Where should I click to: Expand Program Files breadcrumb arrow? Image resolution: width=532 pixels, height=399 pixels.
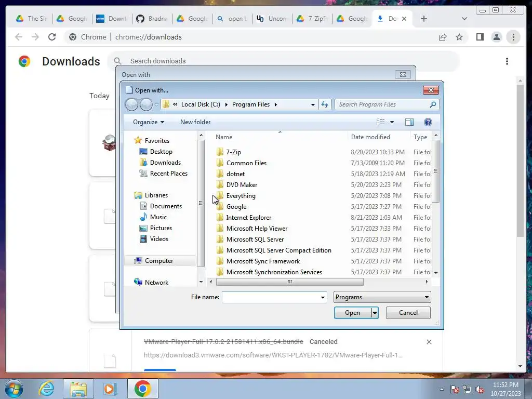275,104
